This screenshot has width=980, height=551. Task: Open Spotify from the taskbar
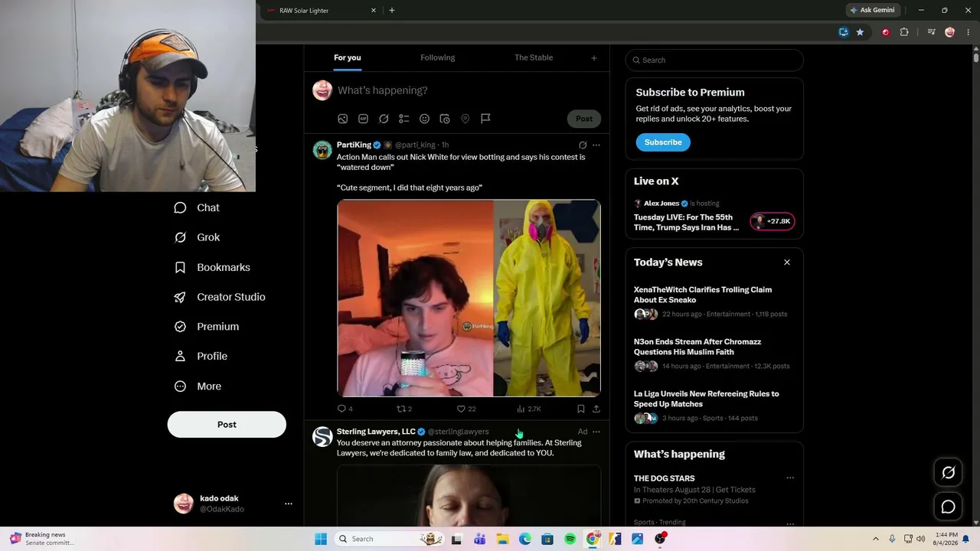click(x=570, y=539)
